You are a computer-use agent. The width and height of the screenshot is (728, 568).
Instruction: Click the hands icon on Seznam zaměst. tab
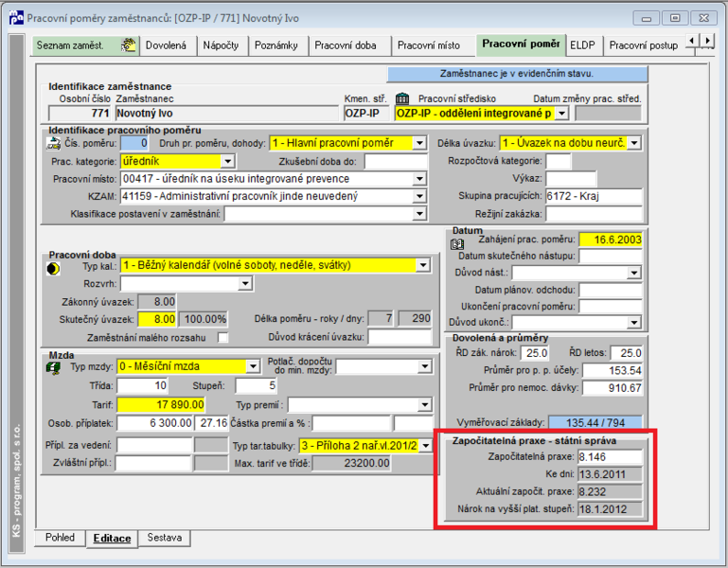pos(128,45)
